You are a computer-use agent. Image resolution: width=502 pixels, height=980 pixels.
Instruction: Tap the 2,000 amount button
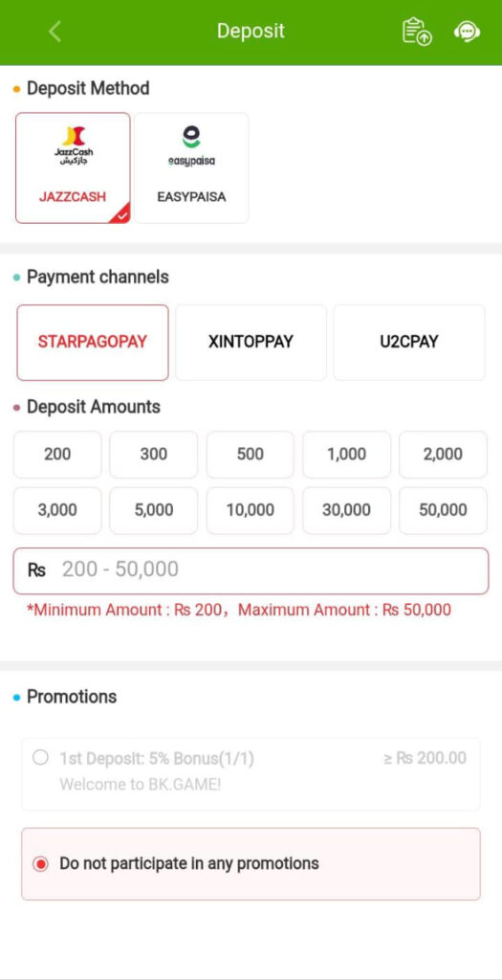tap(444, 455)
